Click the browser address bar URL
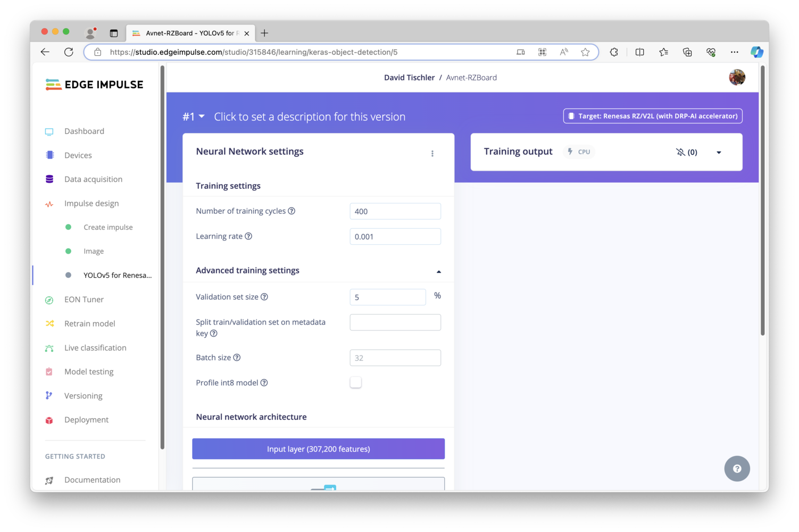 (x=254, y=52)
